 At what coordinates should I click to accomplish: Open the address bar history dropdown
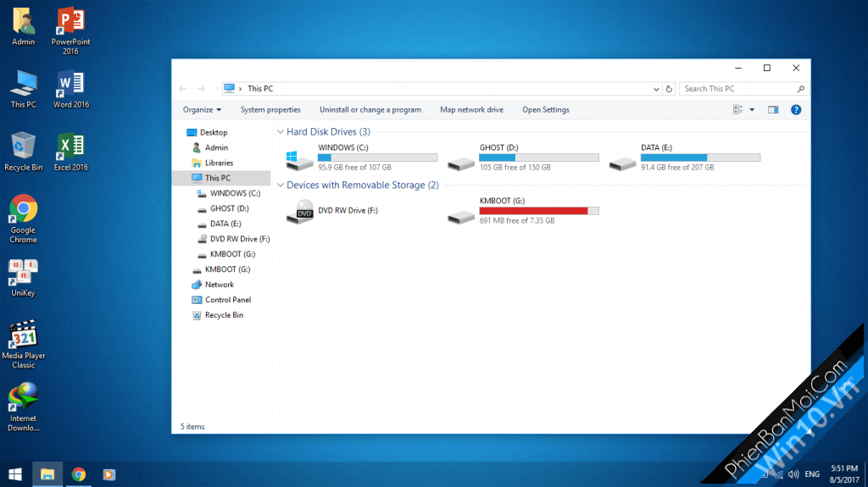point(656,89)
